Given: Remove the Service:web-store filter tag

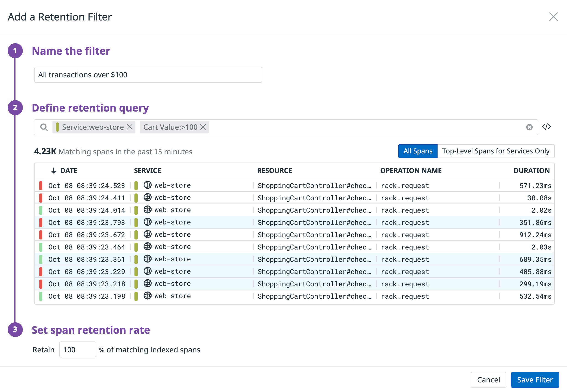Looking at the screenshot, I should (x=130, y=127).
